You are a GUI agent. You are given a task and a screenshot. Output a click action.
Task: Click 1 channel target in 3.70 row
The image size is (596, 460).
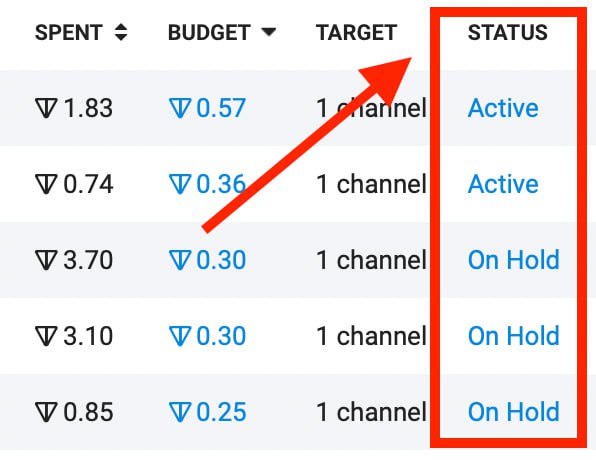pos(371,260)
